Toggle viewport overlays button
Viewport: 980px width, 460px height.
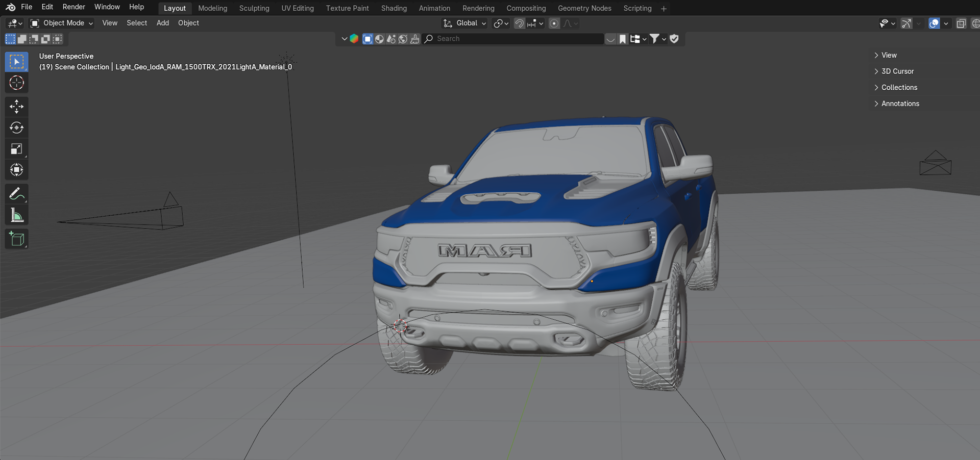934,23
